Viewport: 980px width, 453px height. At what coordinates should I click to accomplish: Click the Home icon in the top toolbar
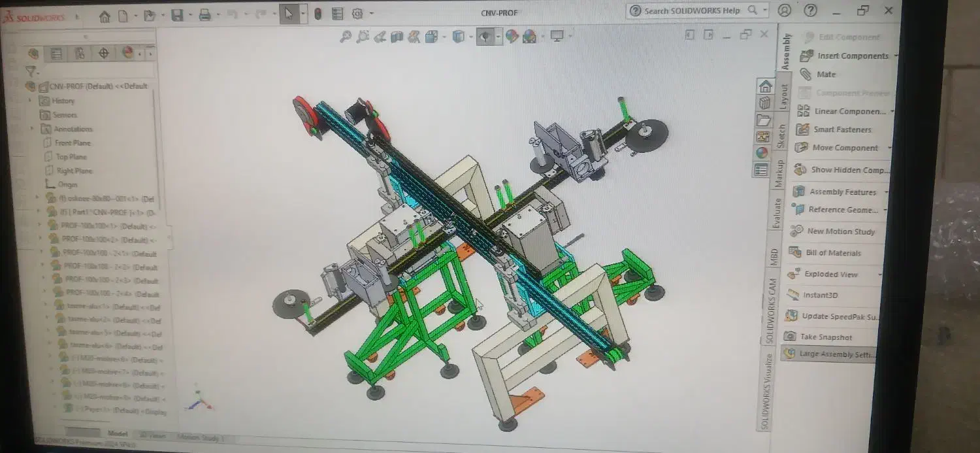point(104,16)
